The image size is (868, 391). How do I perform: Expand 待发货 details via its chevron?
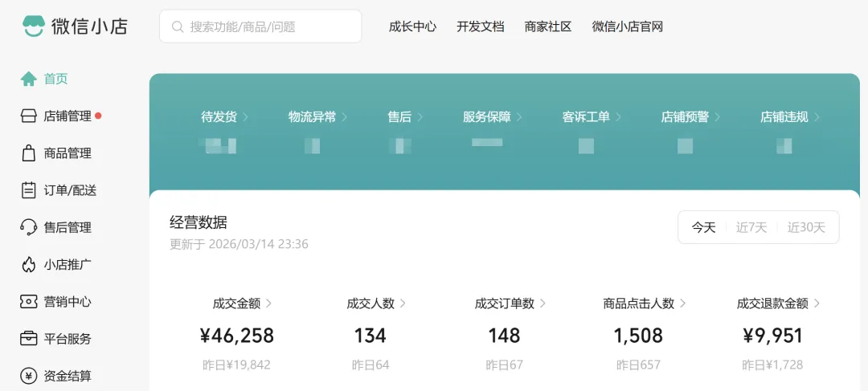[x=246, y=117]
